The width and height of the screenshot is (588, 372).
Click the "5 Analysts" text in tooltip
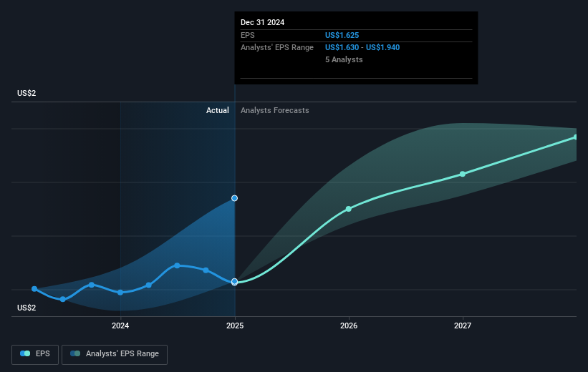[x=344, y=59]
